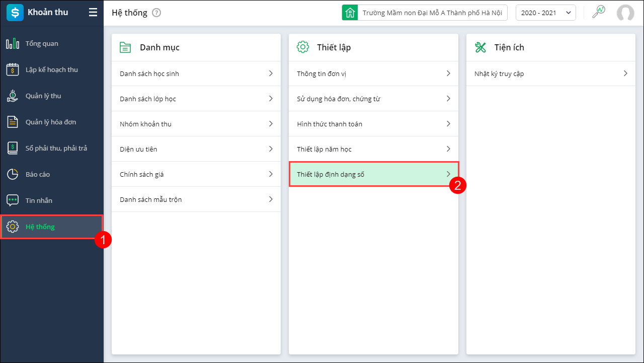Click the Quản lý thu hand-coin icon
This screenshot has width=644, height=363.
(13, 96)
